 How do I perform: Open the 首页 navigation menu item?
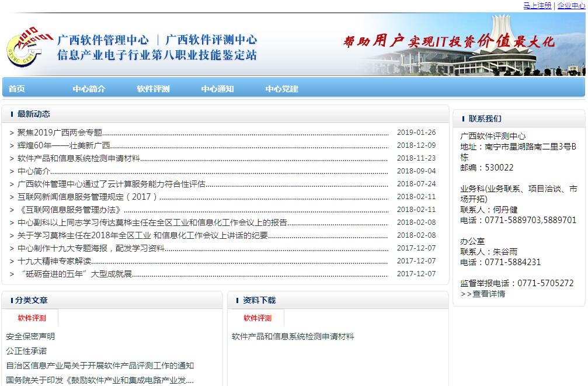pyautogui.click(x=17, y=89)
